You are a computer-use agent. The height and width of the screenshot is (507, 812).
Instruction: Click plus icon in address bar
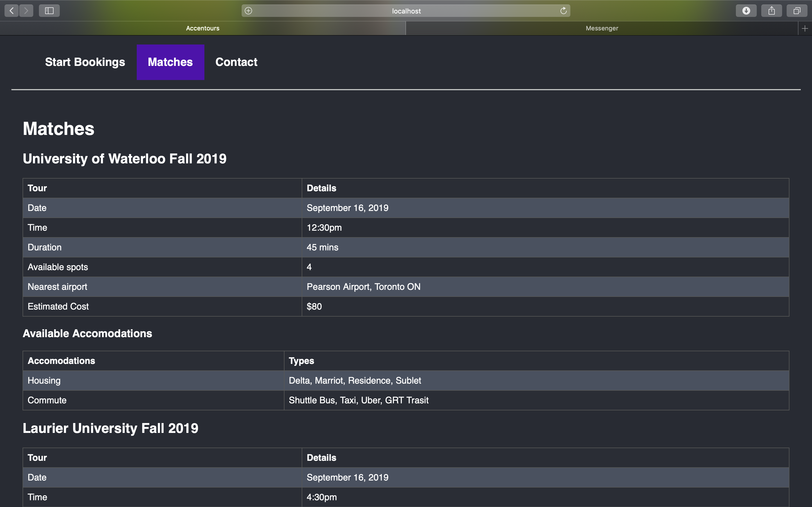click(248, 11)
